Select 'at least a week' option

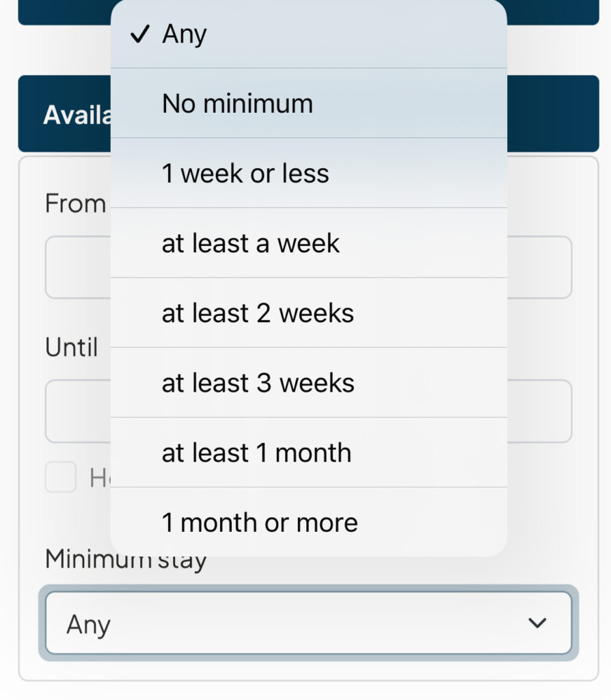pyautogui.click(x=251, y=243)
